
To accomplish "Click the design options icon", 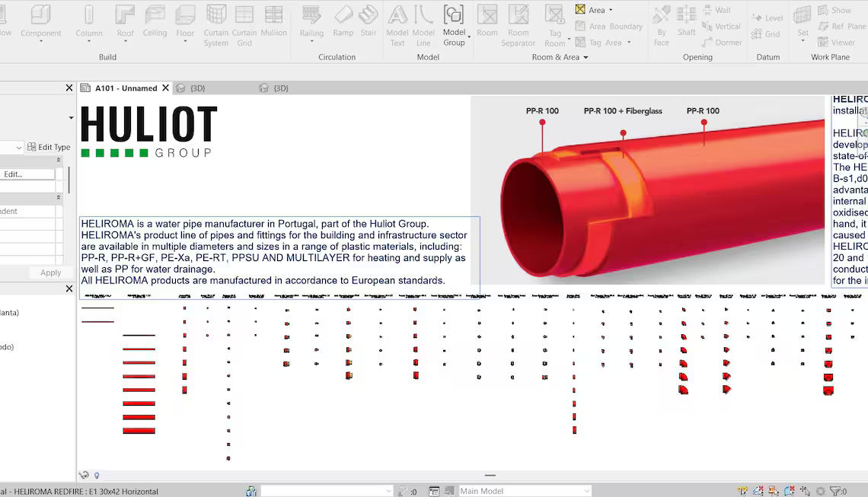I will tap(434, 491).
